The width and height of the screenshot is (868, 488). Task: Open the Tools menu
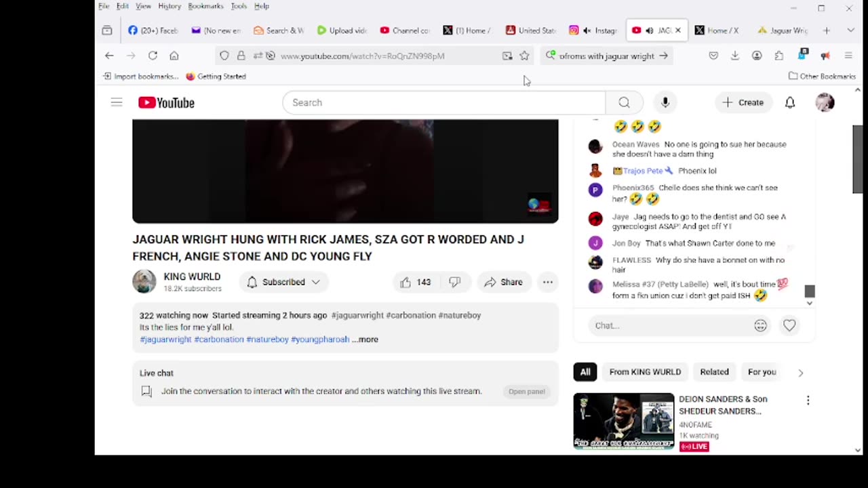point(239,6)
